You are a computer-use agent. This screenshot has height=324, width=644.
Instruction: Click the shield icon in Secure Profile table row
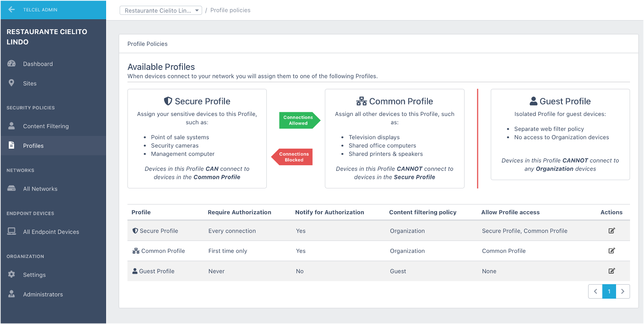(135, 230)
